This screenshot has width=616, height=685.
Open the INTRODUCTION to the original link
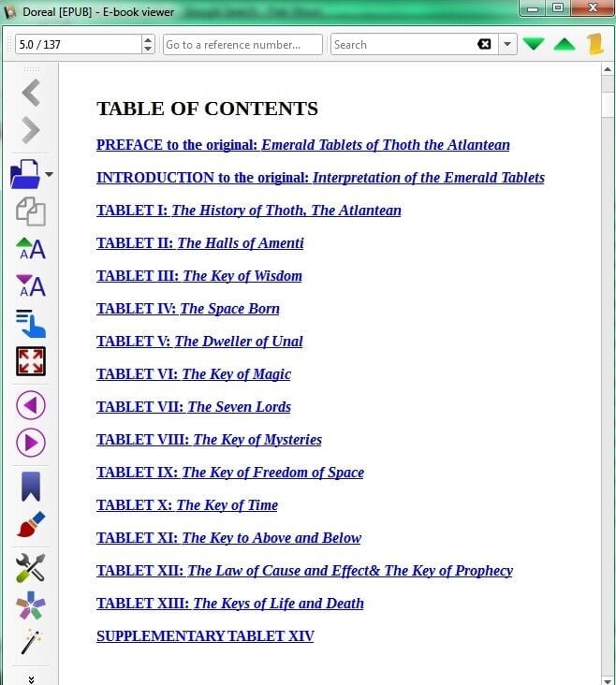click(320, 178)
